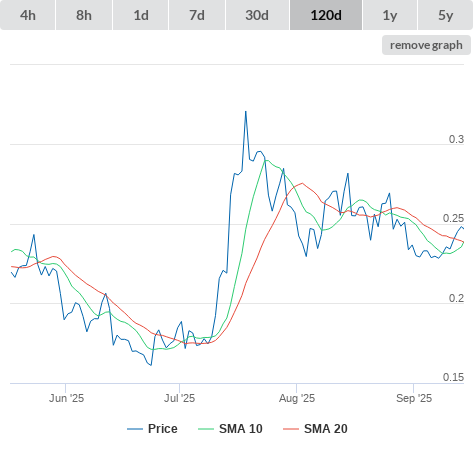Click the remove graph button
This screenshot has width=474, height=455.
click(426, 45)
